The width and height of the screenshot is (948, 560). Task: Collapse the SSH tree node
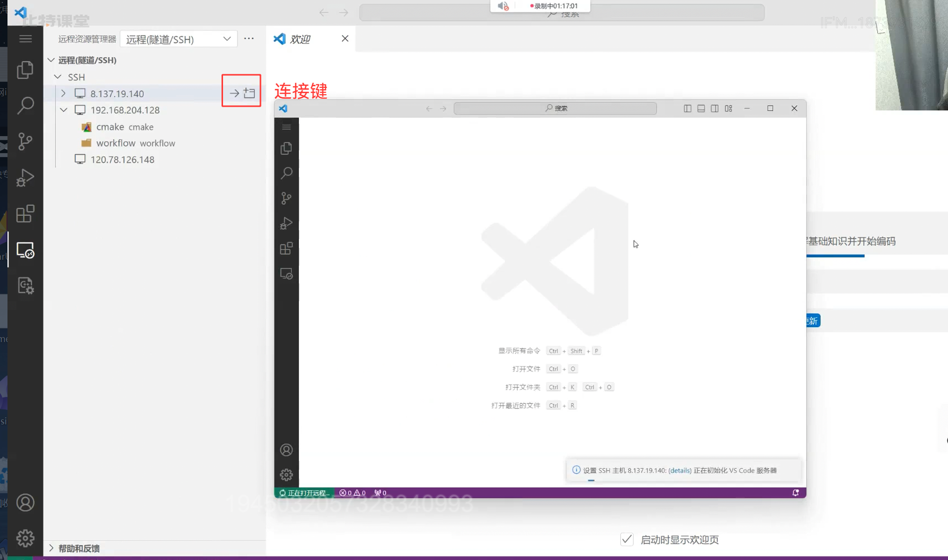tap(58, 77)
